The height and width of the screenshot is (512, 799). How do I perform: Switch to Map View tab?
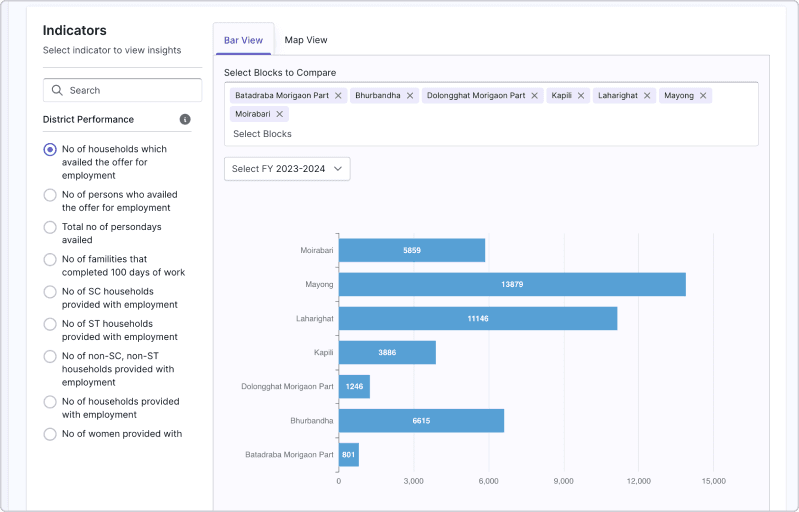[306, 40]
